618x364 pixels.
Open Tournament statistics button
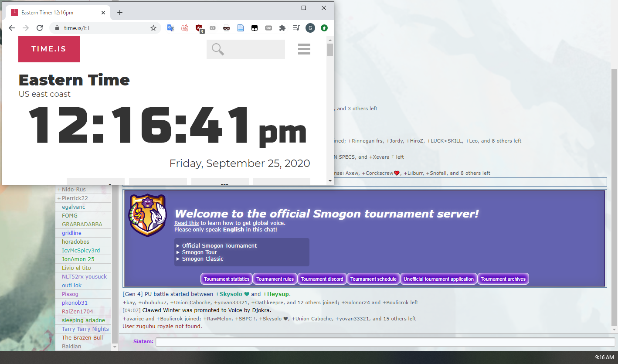[227, 279]
